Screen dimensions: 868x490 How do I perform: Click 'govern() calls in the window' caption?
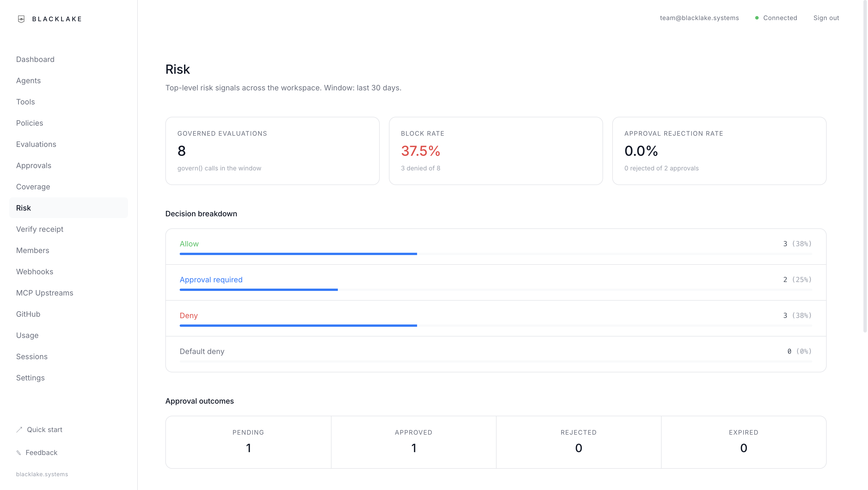(219, 168)
